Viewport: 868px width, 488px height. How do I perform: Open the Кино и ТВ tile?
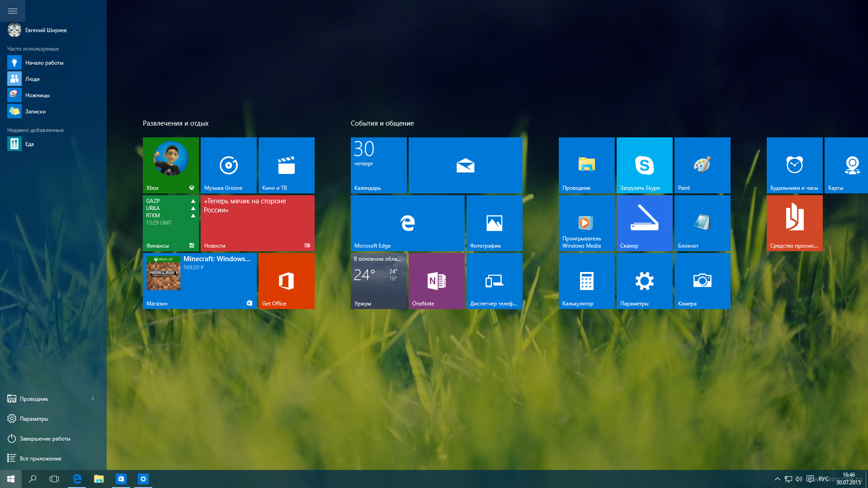(x=287, y=165)
